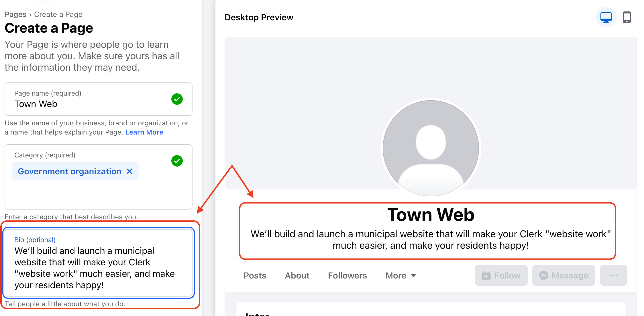Click the Desktop Preview heading
The image size is (644, 316).
click(x=259, y=17)
